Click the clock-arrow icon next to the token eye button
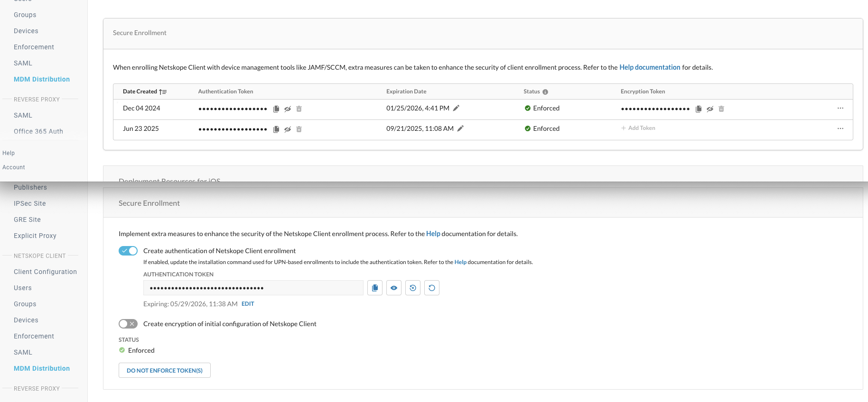Viewport: 868px width, 402px height. 413,288
